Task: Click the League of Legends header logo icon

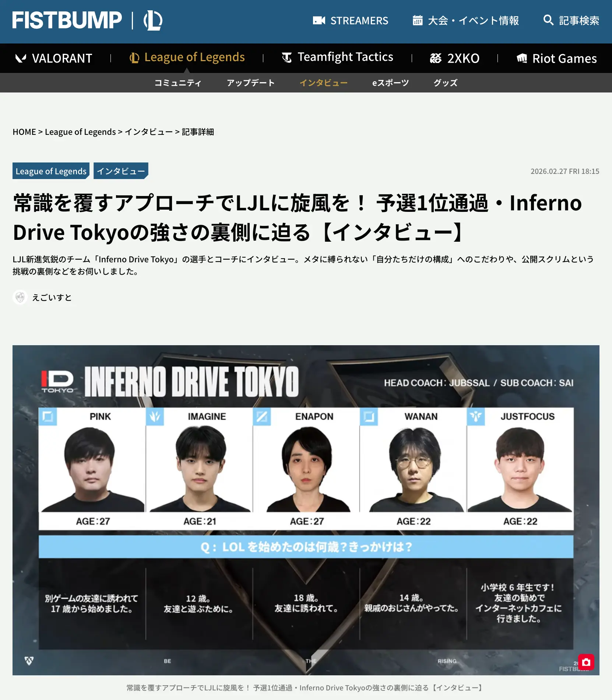Action: pyautogui.click(x=153, y=20)
